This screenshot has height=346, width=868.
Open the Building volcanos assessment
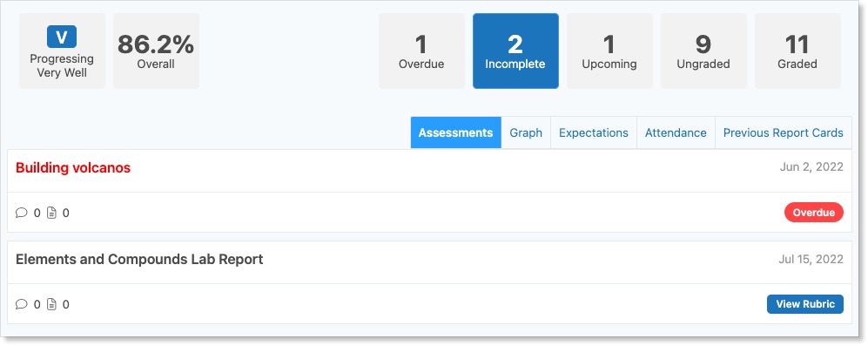[73, 167]
